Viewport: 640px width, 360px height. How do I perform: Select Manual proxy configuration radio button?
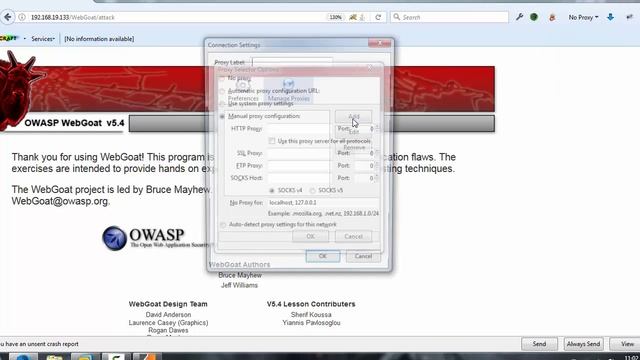(222, 116)
